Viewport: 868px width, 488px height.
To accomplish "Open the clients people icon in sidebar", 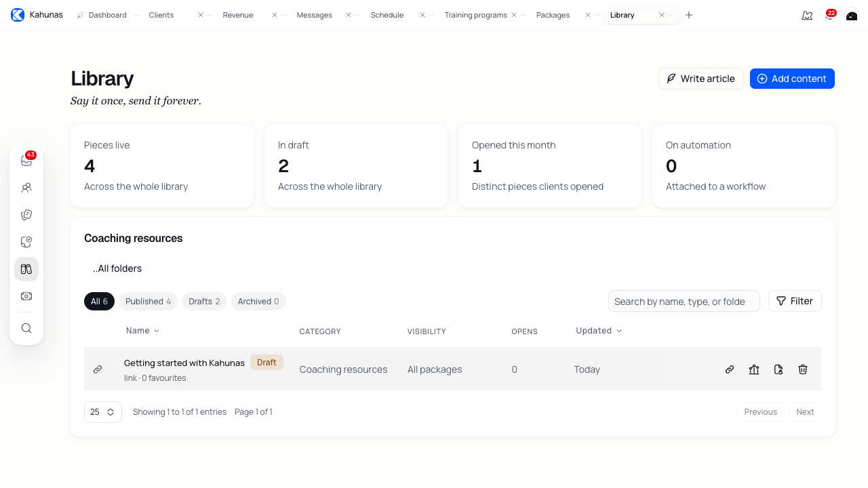I will click(26, 188).
